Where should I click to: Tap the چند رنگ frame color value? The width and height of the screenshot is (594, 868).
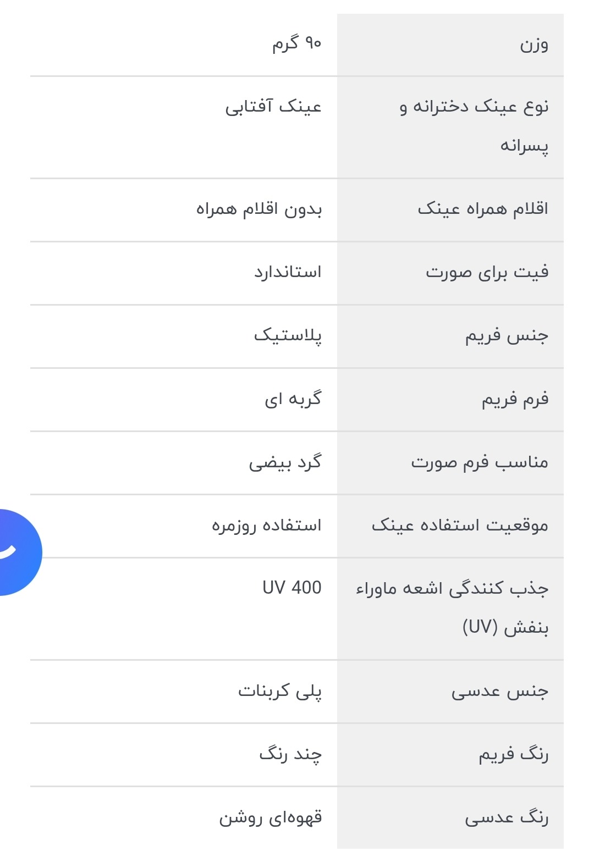(x=290, y=754)
